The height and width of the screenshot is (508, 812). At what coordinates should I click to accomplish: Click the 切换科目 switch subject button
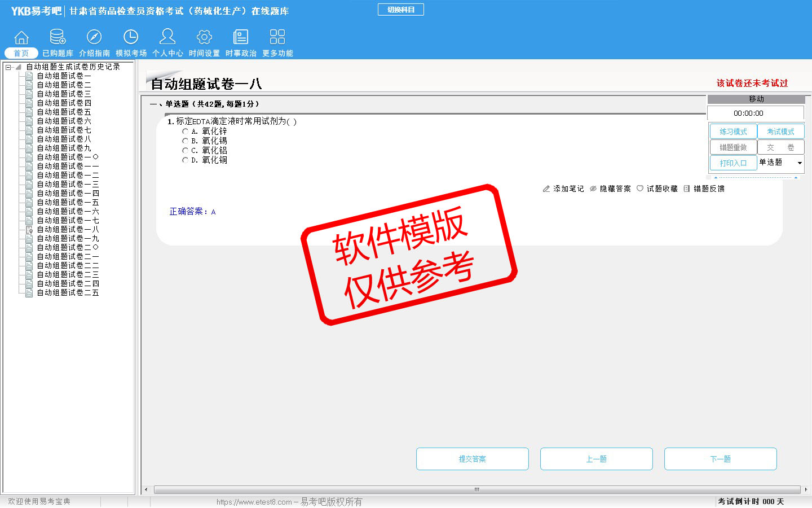pos(401,10)
